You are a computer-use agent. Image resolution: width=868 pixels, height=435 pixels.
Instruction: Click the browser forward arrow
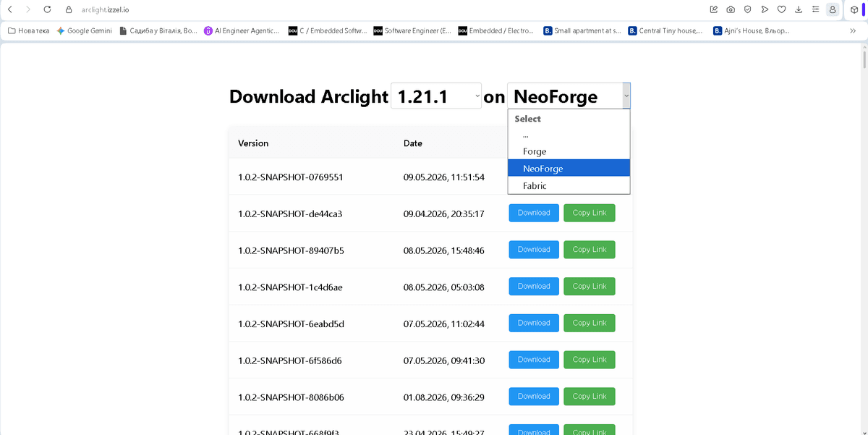tap(28, 9)
